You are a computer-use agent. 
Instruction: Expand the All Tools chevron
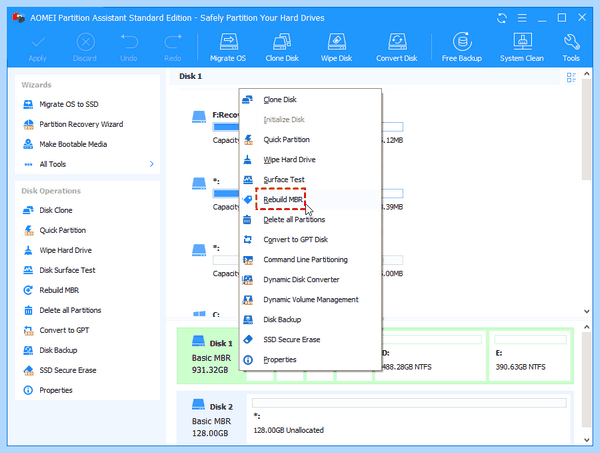(x=152, y=164)
